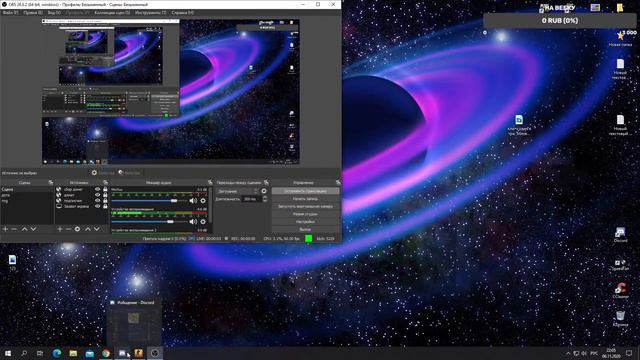Image resolution: width=640 pixels, height=360 pixels.
Task: Move scene up with arrow icon
Action: (x=24, y=229)
